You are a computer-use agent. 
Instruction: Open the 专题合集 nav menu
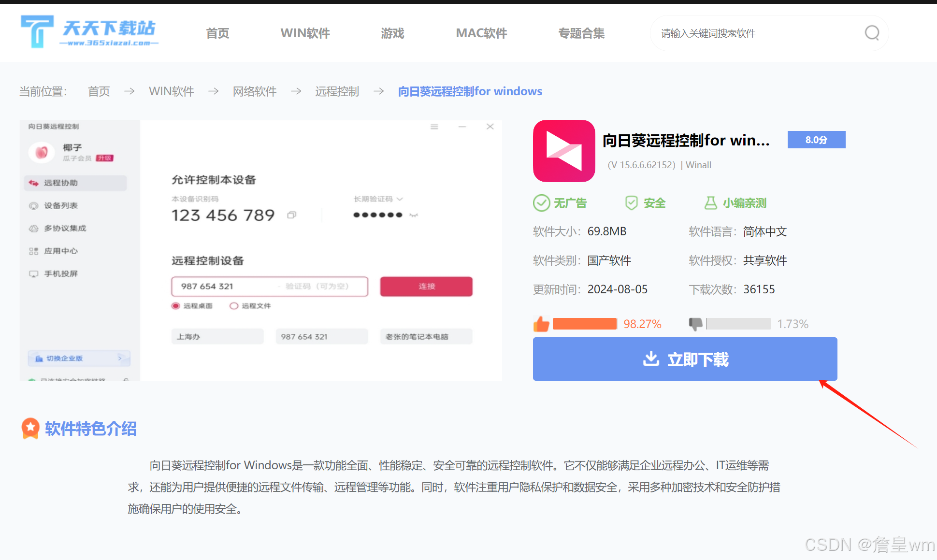click(581, 33)
